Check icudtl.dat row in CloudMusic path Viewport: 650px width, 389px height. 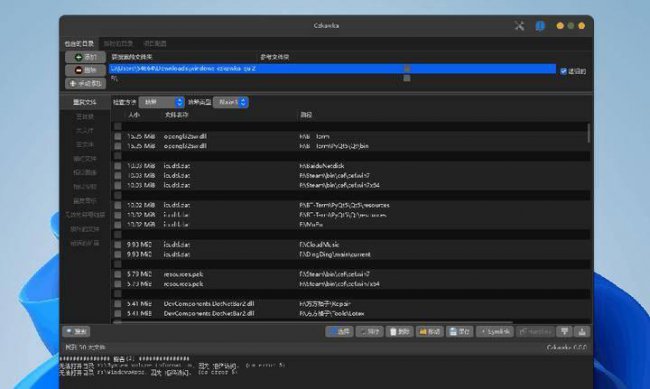[118, 245]
